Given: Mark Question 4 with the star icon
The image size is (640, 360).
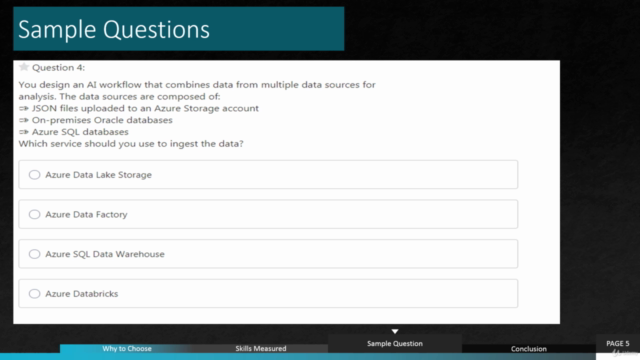Looking at the screenshot, I should click(x=24, y=67).
